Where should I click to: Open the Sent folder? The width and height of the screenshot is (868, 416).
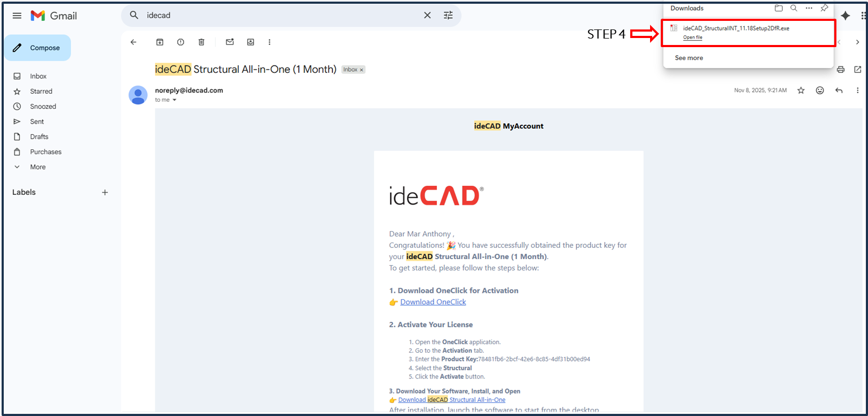click(x=37, y=122)
